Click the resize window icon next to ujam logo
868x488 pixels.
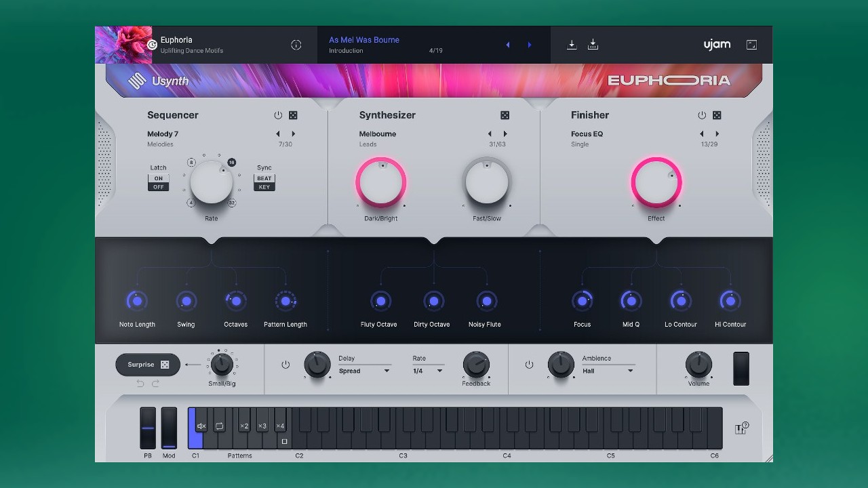(751, 44)
